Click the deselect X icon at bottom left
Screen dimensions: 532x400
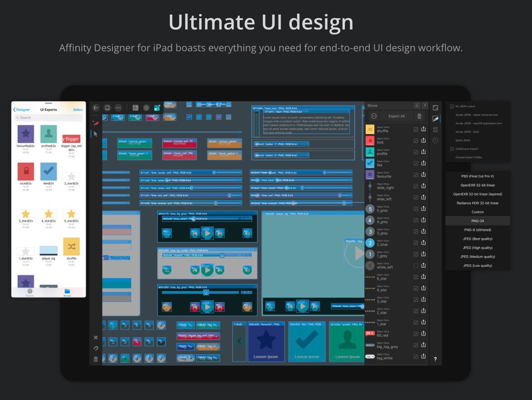96,337
